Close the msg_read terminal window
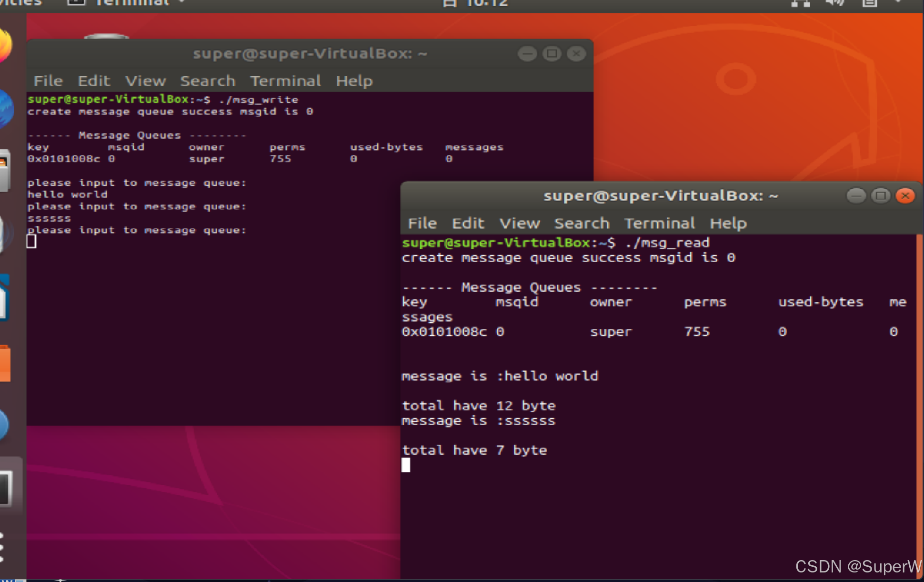Viewport: 924px width, 582px height. (x=905, y=196)
